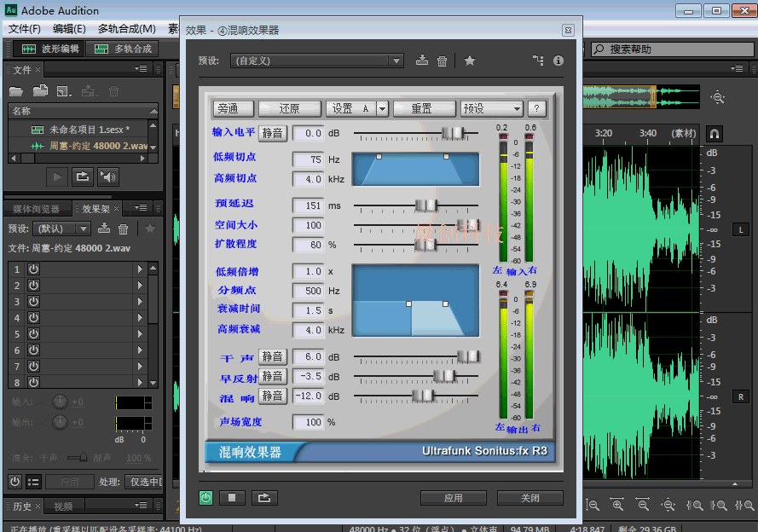758x532 pixels.
Task: Open the channel map editor icon
Action: coord(537,61)
